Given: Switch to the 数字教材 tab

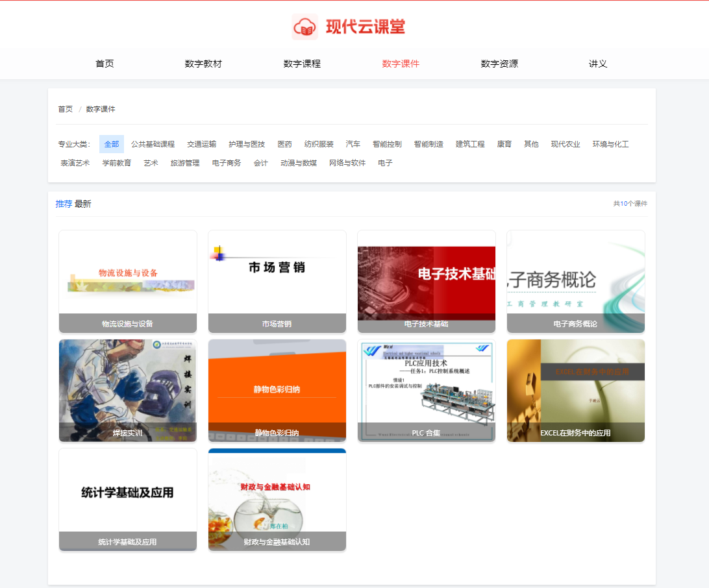Looking at the screenshot, I should 203,64.
